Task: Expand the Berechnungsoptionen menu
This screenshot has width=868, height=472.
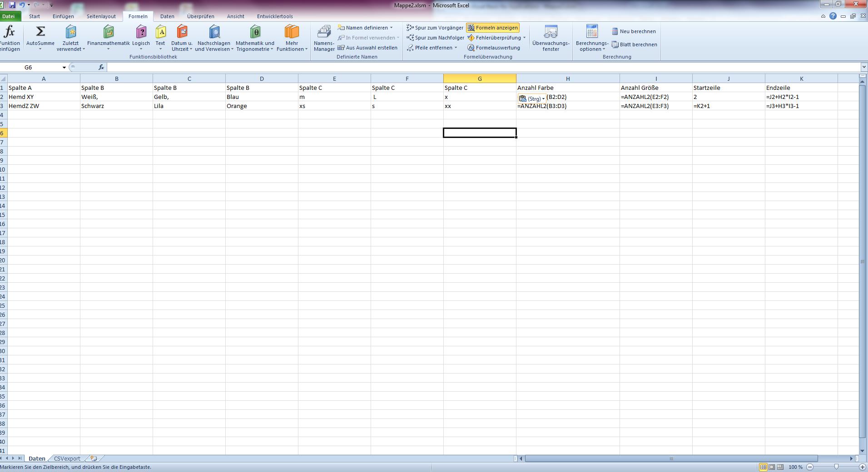Action: (x=592, y=38)
